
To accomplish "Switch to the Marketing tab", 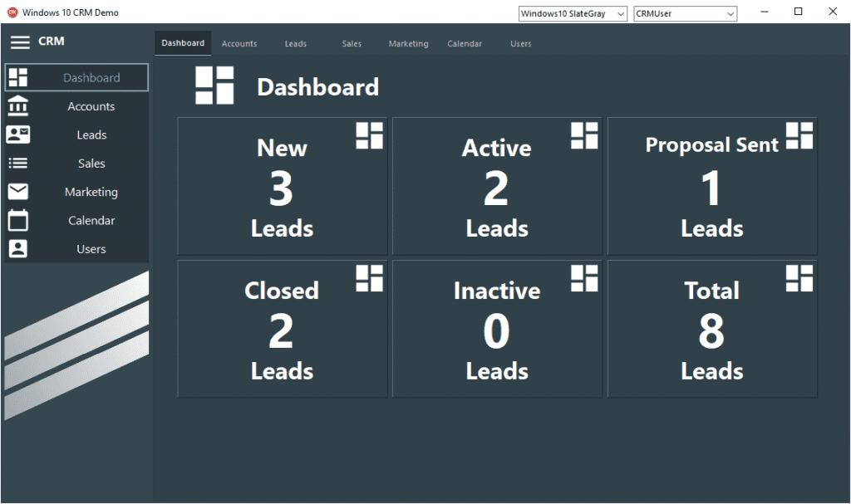I will pos(408,43).
